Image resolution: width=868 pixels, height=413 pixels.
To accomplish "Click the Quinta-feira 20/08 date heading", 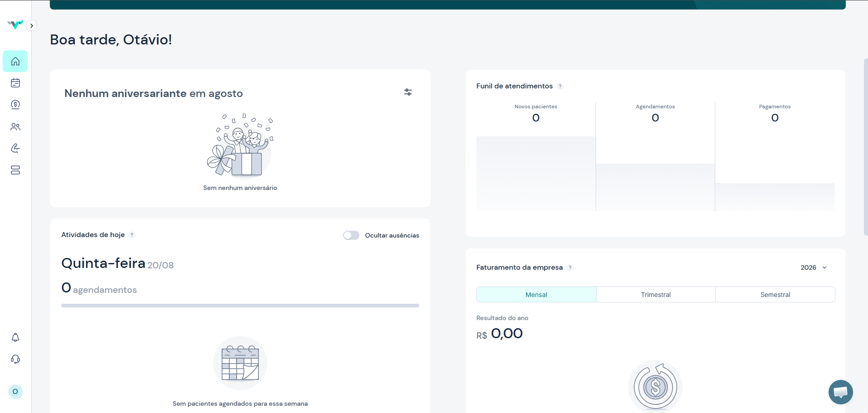I will point(117,263).
